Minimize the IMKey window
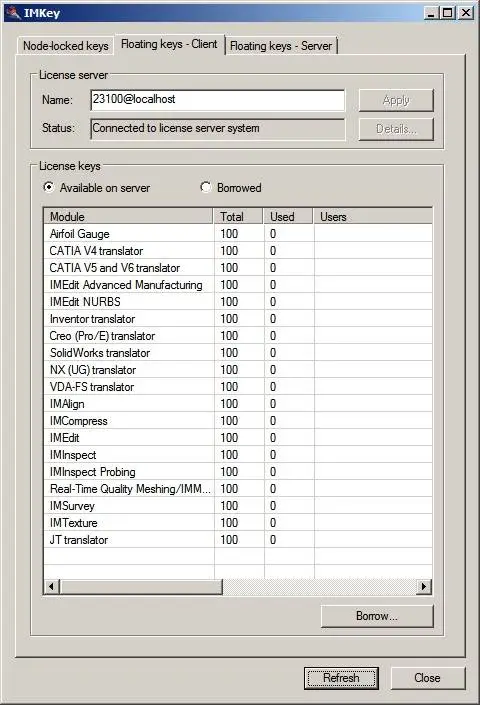Image resolution: width=480 pixels, height=705 pixels. tap(431, 13)
